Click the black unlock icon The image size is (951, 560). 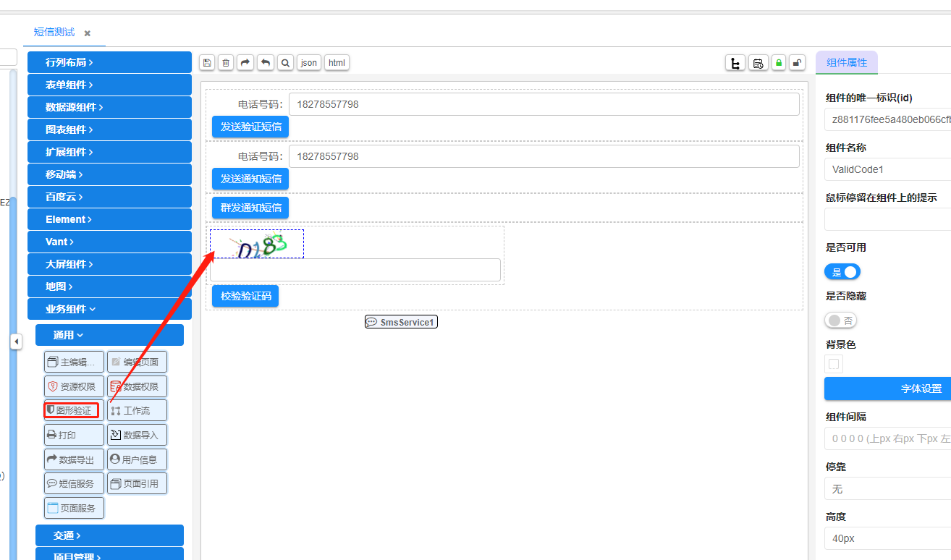[797, 63]
